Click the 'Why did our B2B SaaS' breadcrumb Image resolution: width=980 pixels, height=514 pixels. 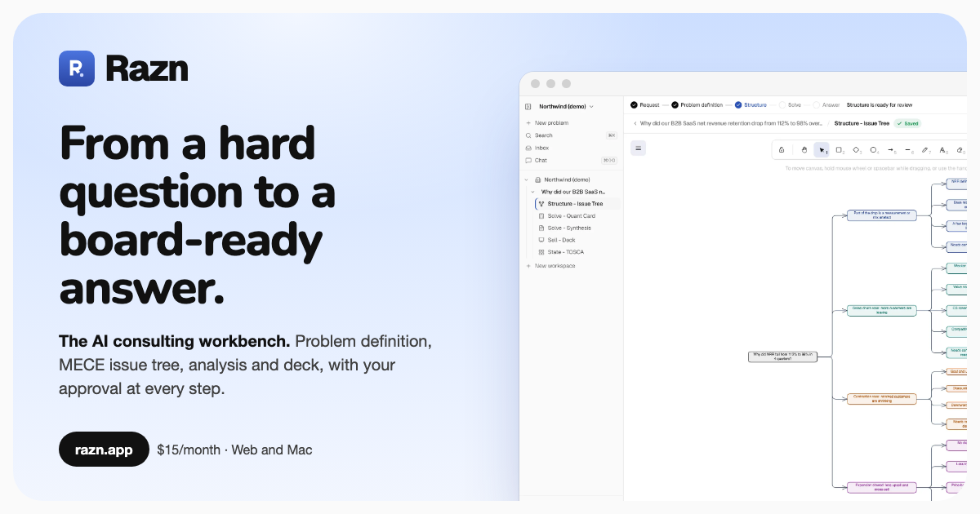click(732, 123)
